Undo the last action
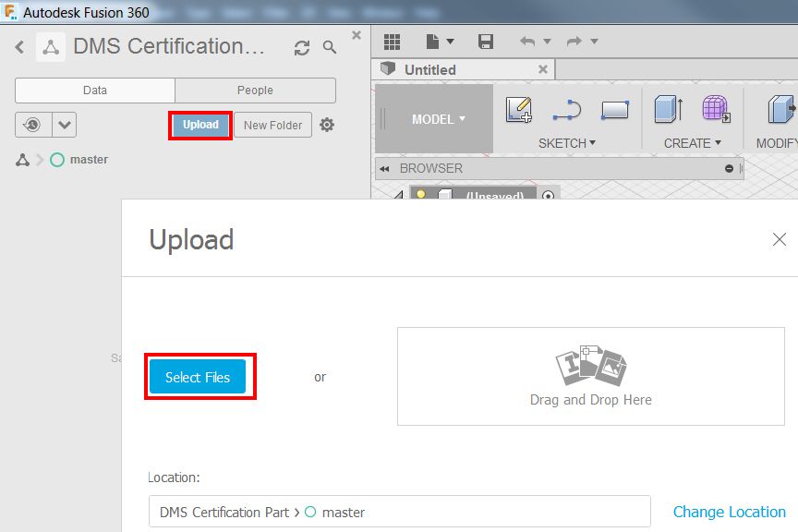This screenshot has height=532, width=798. pyautogui.click(x=527, y=42)
